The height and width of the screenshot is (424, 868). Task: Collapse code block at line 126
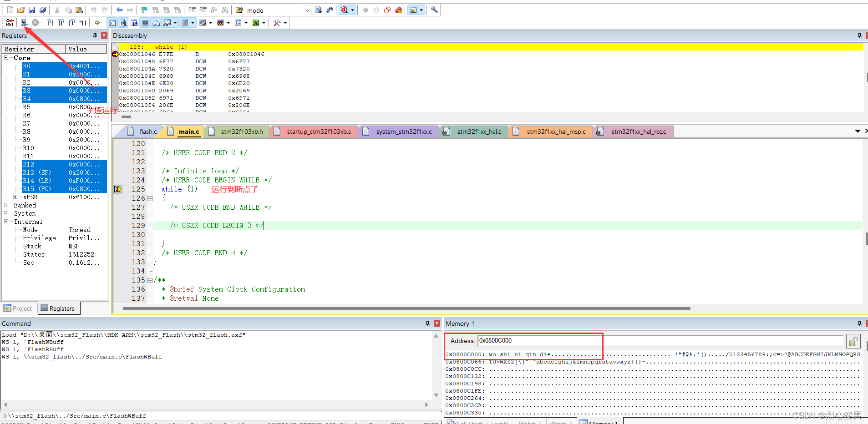click(x=150, y=198)
